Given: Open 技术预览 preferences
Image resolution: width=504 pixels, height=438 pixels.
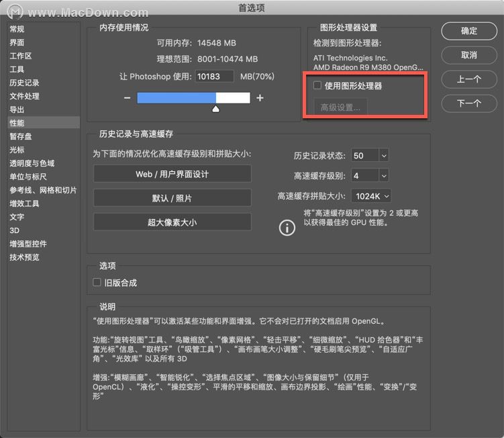Looking at the screenshot, I should tap(24, 257).
